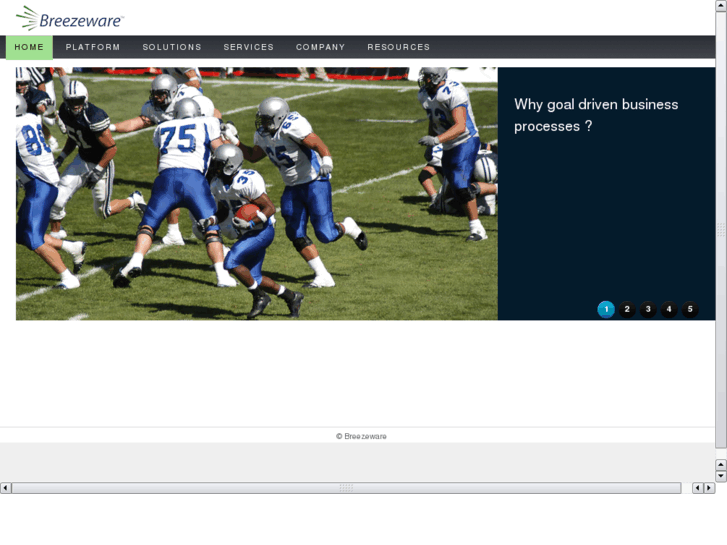Select slide 1 in the carousel
The width and height of the screenshot is (727, 545).
point(606,309)
